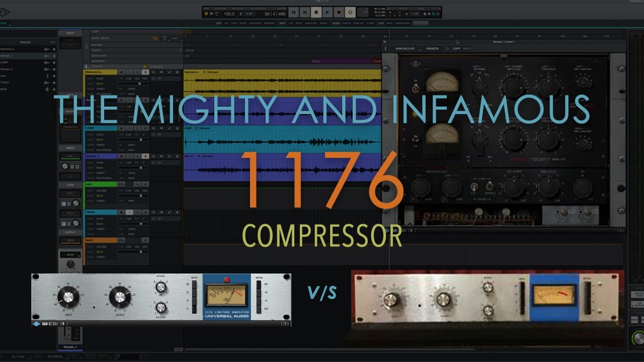This screenshot has height=362, width=644.
Task: Click the instrument icon beside verb in tracks list
Action: tap(47, 75)
